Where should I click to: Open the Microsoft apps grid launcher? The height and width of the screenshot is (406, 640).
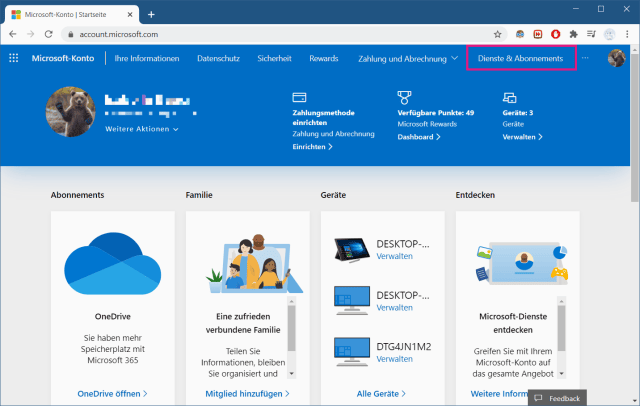pyautogui.click(x=13, y=58)
